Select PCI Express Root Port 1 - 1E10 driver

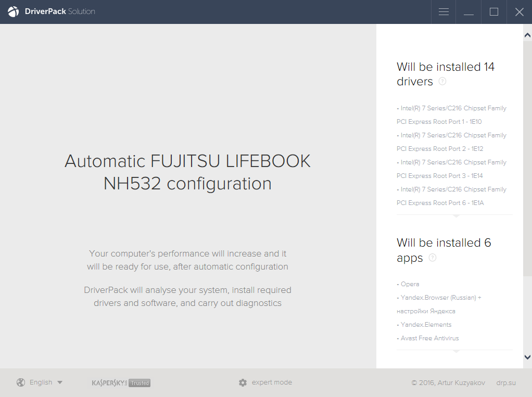tap(452, 115)
